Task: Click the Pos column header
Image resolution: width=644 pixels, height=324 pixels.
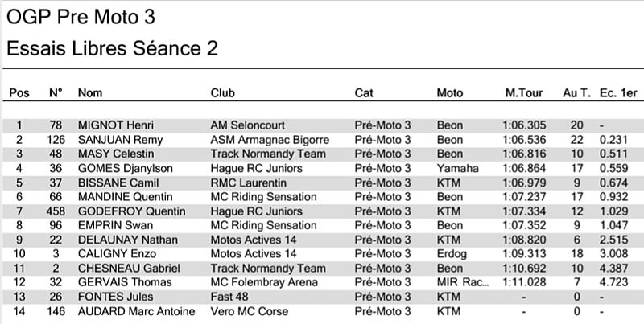Action: coord(19,93)
